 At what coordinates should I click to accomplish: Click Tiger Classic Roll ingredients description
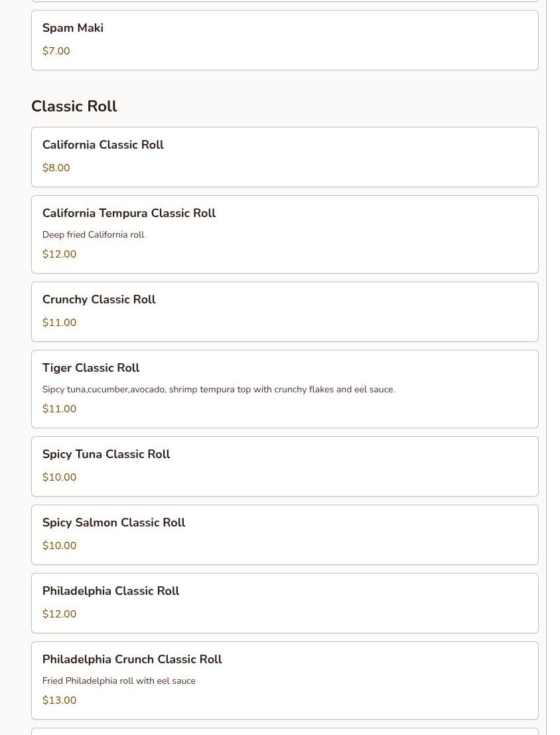click(218, 389)
